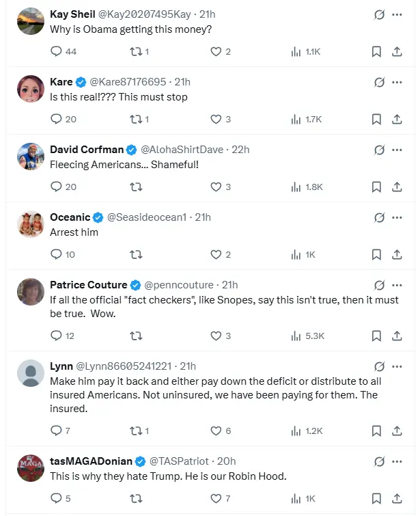Open Kay Sheil's profile avatar
The height and width of the screenshot is (516, 420).
click(31, 21)
